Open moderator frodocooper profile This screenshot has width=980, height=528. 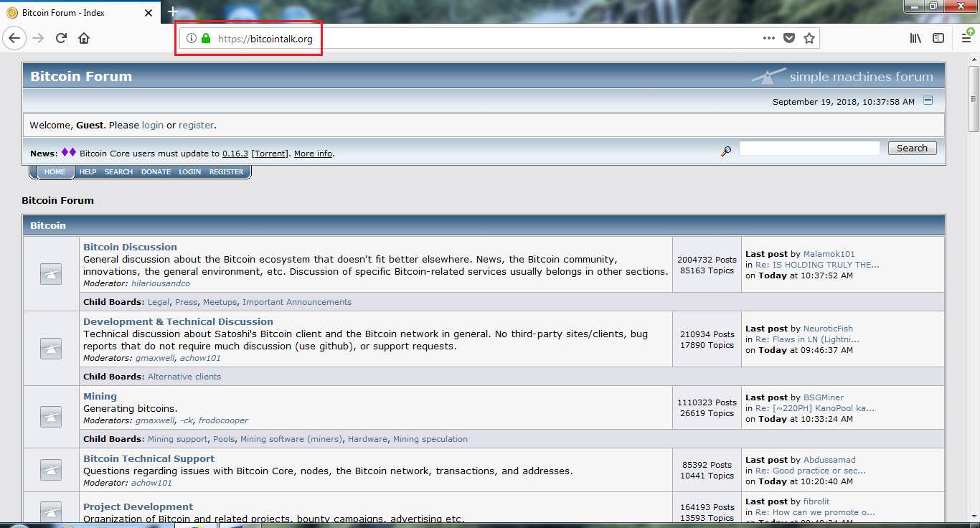point(224,420)
